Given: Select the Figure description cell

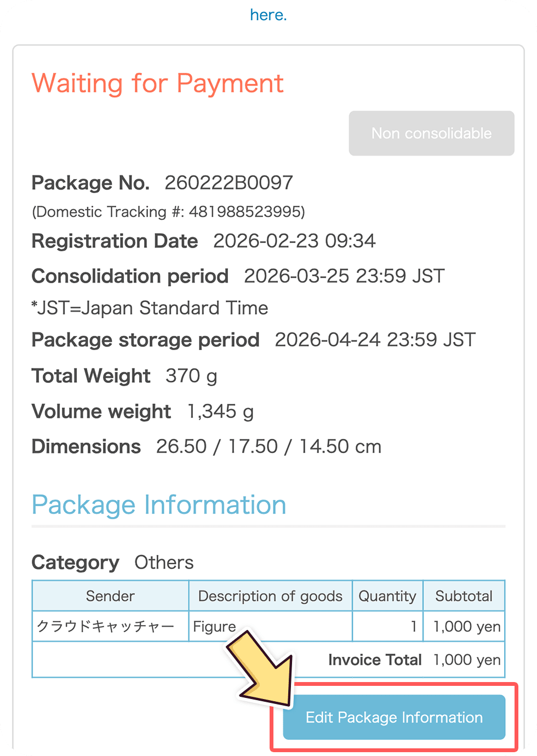Looking at the screenshot, I should tap(270, 626).
